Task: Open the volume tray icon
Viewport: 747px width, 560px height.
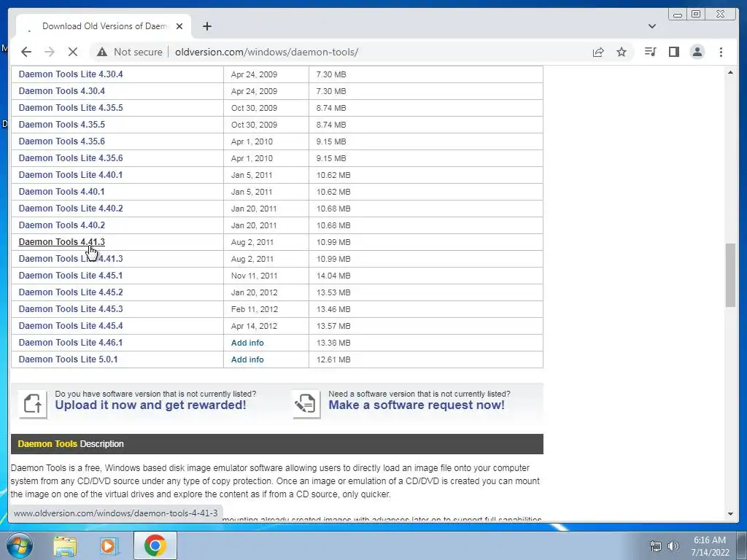Action: click(673, 546)
